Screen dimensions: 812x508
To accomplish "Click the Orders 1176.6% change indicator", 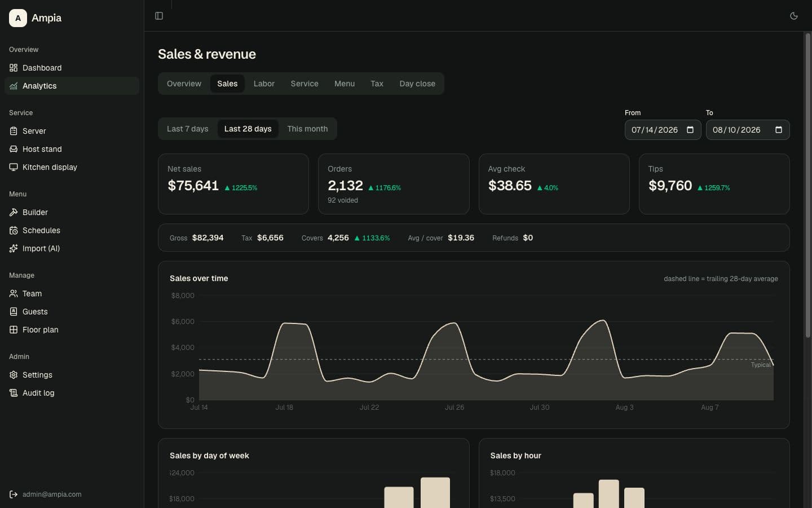I will 385,188.
